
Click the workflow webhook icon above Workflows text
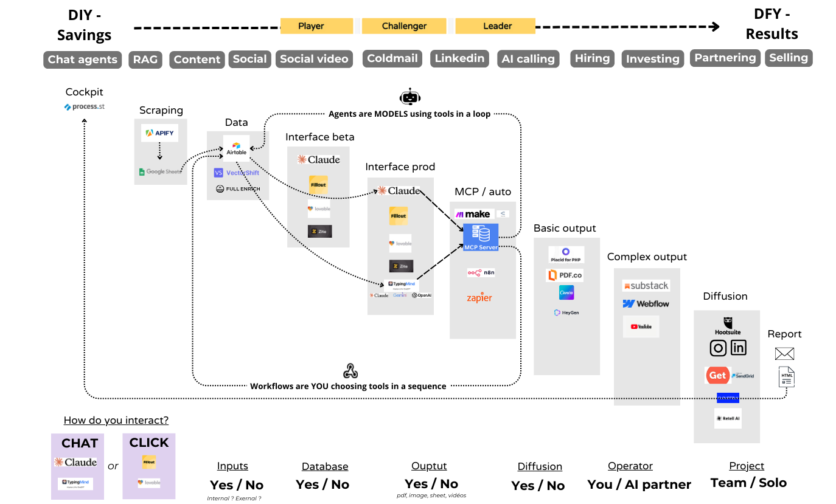(350, 371)
